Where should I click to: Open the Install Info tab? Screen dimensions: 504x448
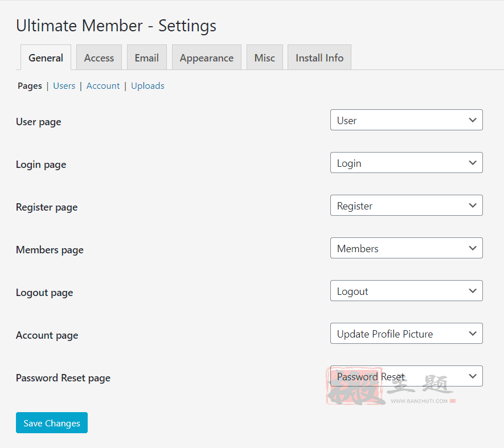(319, 57)
